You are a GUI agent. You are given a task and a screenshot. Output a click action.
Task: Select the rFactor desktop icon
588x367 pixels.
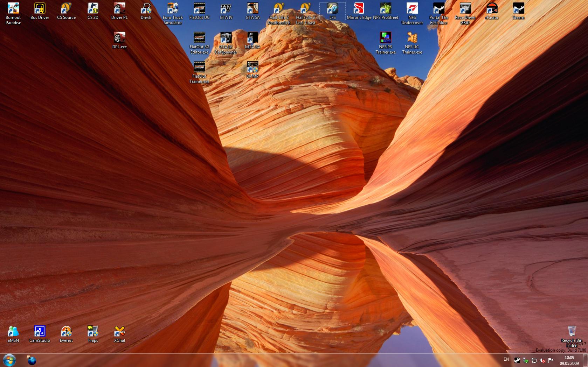click(x=492, y=11)
